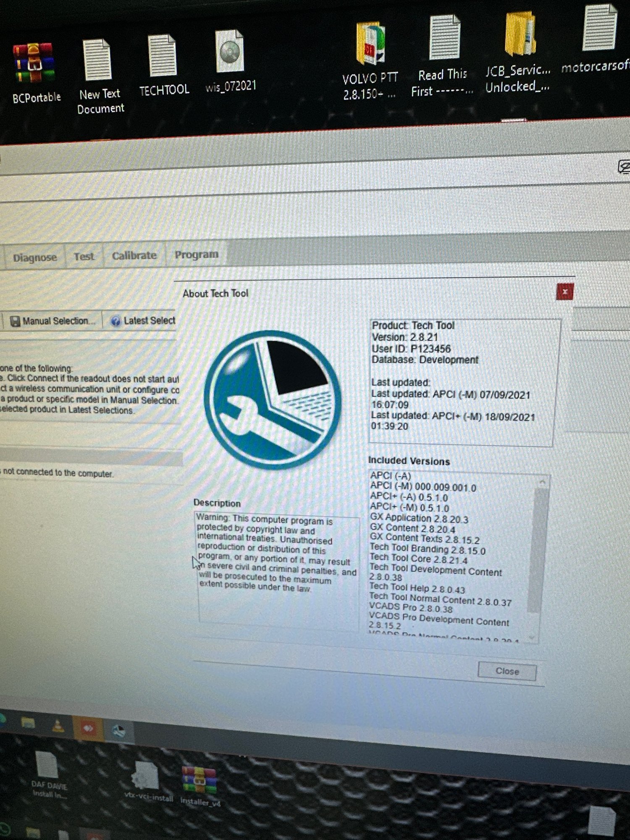Screen dimensions: 630x840
Task: Open the JCB_Servic... Unlocked folder
Action: click(518, 52)
